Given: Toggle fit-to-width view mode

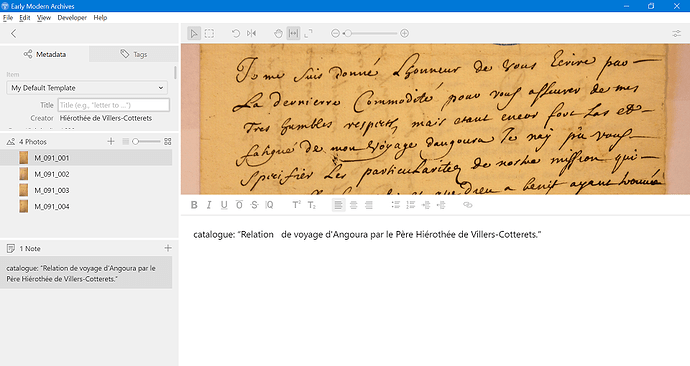Looking at the screenshot, I should [294, 33].
